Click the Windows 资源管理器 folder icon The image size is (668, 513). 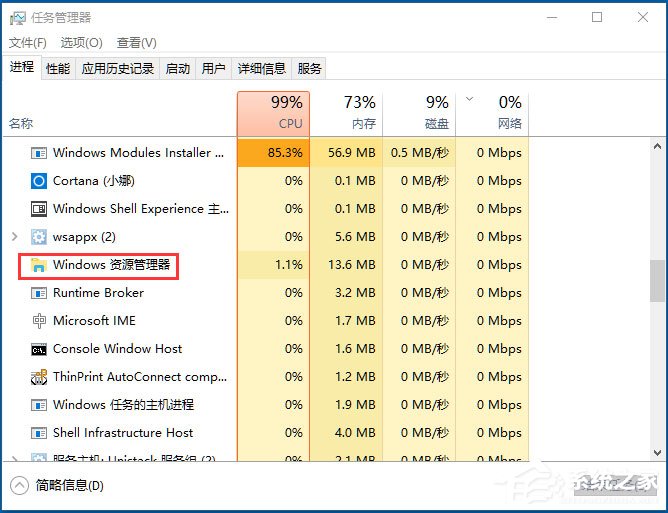click(x=39, y=265)
